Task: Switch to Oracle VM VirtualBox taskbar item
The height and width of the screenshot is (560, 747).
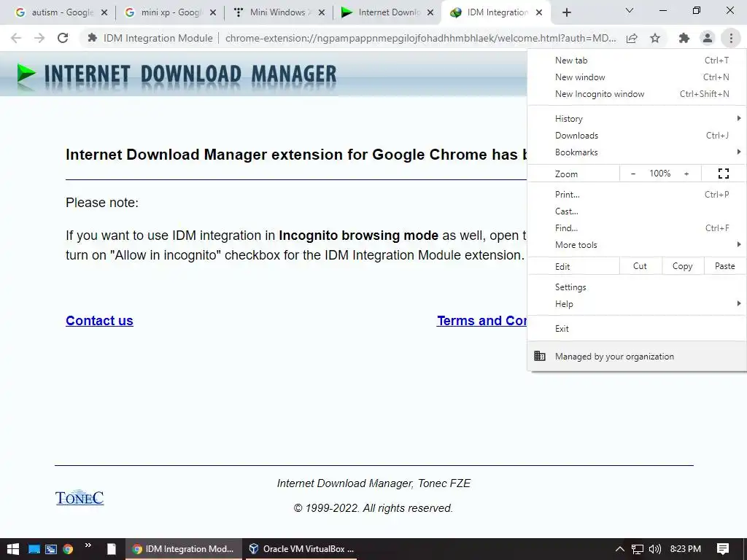Action: pos(301,549)
